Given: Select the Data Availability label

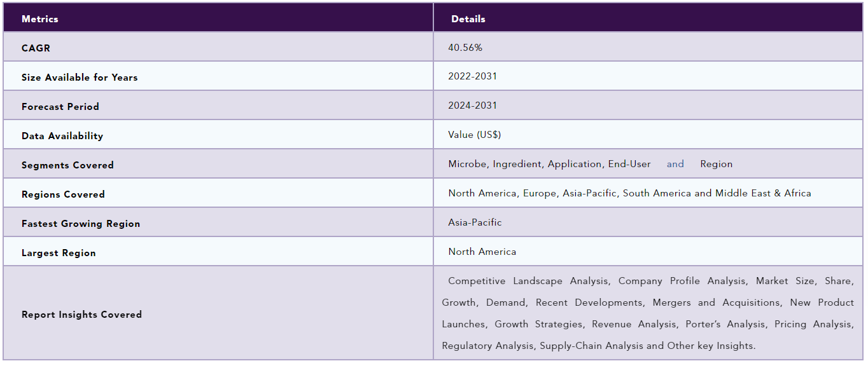Looking at the screenshot, I should pos(62,136).
